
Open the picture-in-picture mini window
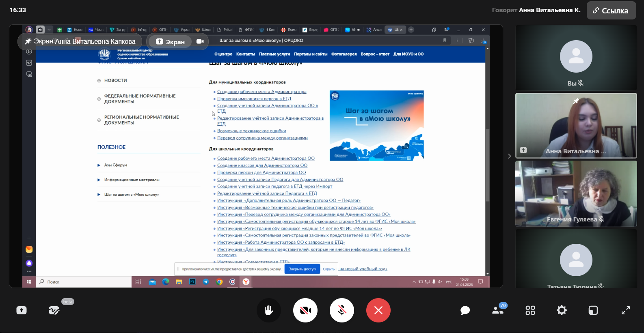tap(593, 310)
